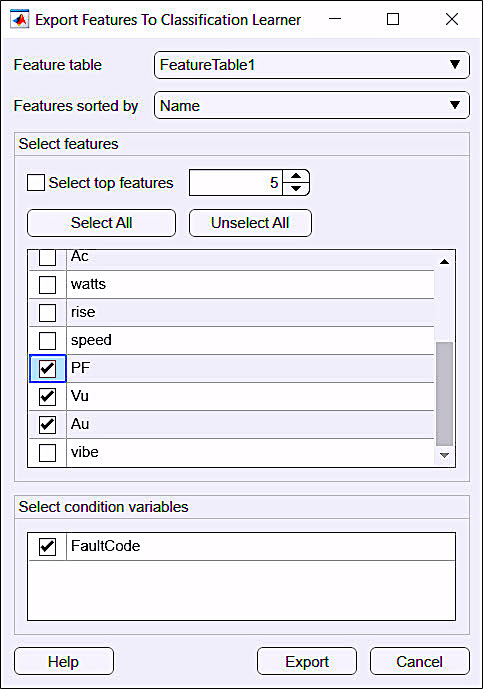Open Help for this dialog

tap(64, 661)
